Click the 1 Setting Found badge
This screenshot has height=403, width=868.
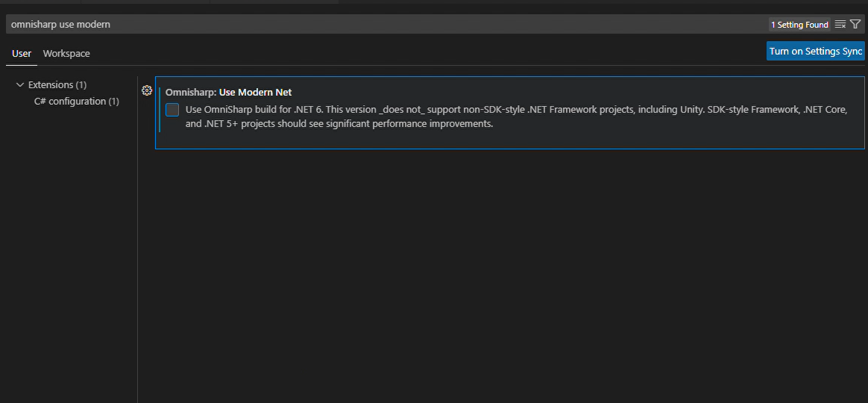tap(799, 25)
